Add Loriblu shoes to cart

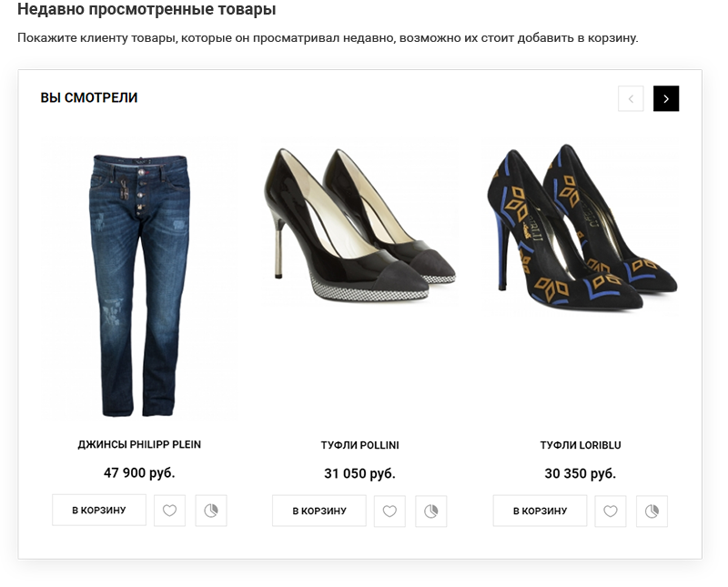pyautogui.click(x=540, y=511)
